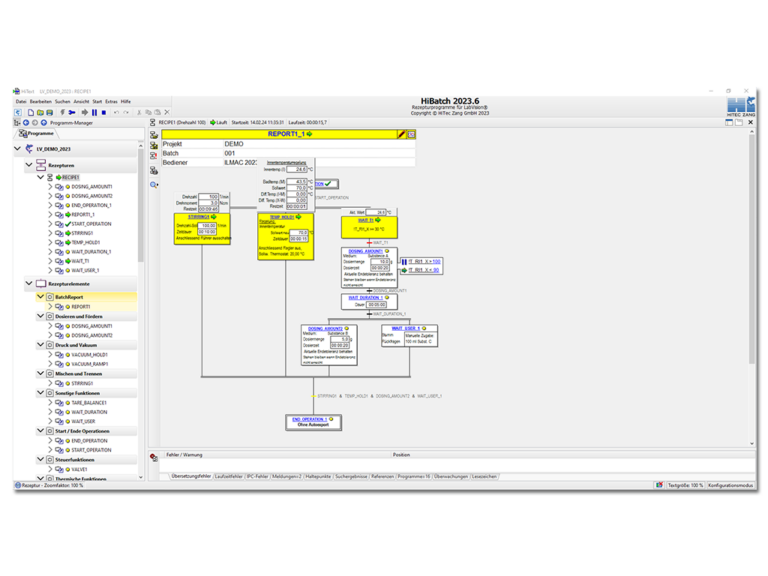
Task: Select TARE_BALANCE1 in the tree
Action: pos(89,403)
